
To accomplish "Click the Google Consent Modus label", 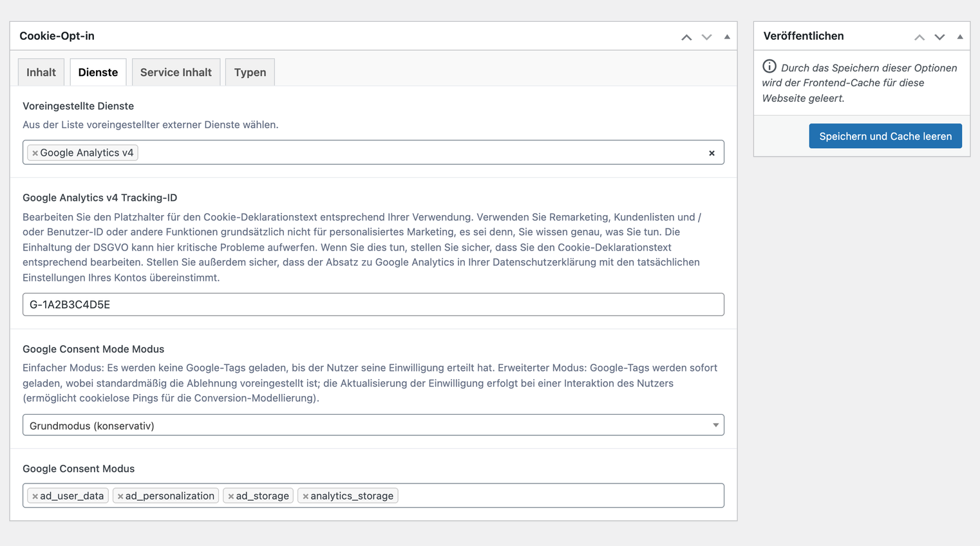I will [79, 469].
